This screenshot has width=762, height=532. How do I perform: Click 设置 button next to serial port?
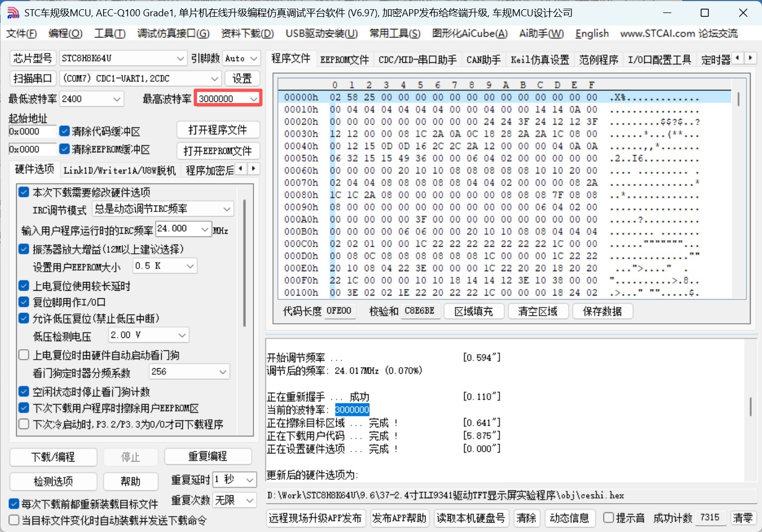(242, 79)
